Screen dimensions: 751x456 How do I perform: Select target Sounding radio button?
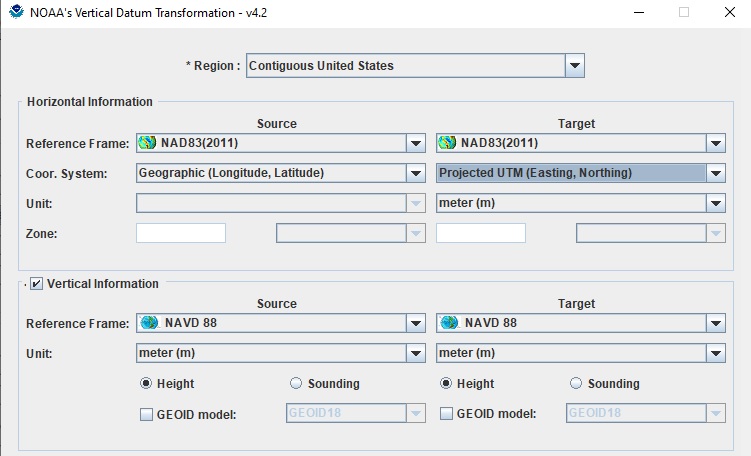(x=576, y=383)
